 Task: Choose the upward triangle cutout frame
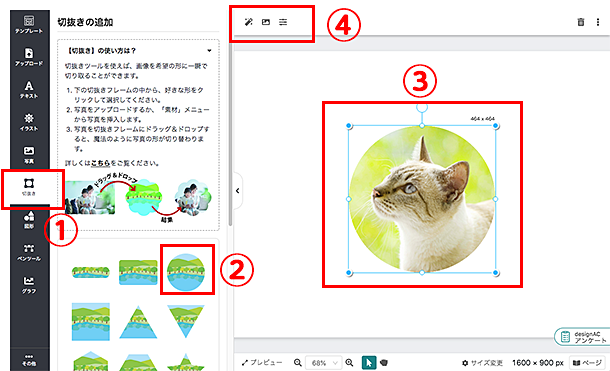[x=138, y=322]
